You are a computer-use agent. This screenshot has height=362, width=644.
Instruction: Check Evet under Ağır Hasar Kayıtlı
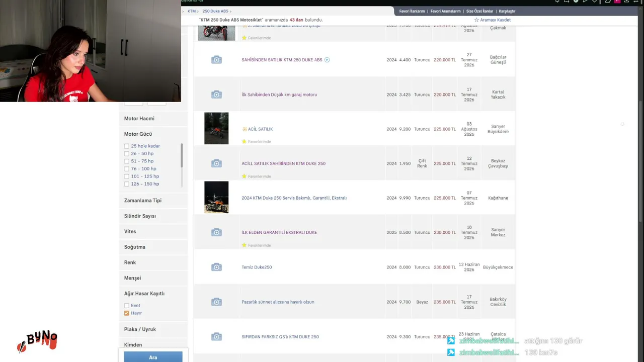click(126, 305)
